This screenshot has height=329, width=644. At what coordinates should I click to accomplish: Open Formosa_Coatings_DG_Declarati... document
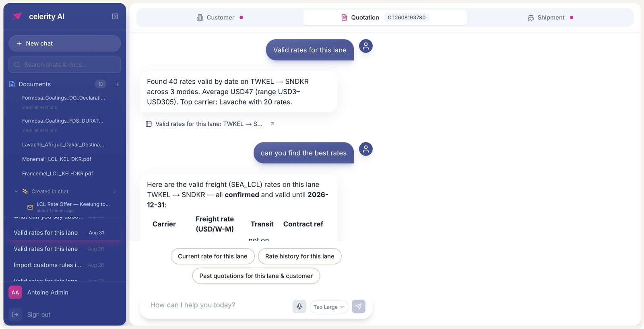coord(64,98)
